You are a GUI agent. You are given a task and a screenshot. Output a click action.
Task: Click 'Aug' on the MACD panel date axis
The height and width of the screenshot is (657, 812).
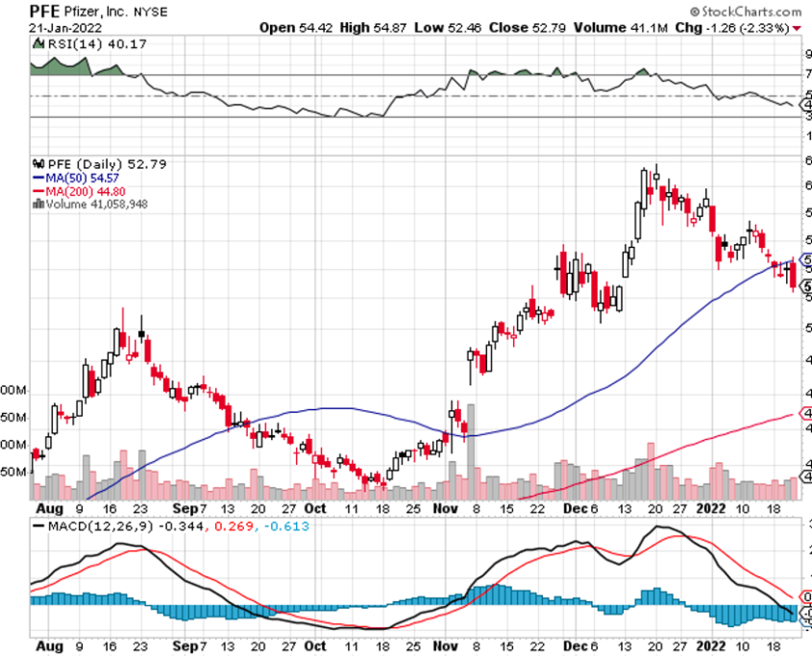pos(49,646)
